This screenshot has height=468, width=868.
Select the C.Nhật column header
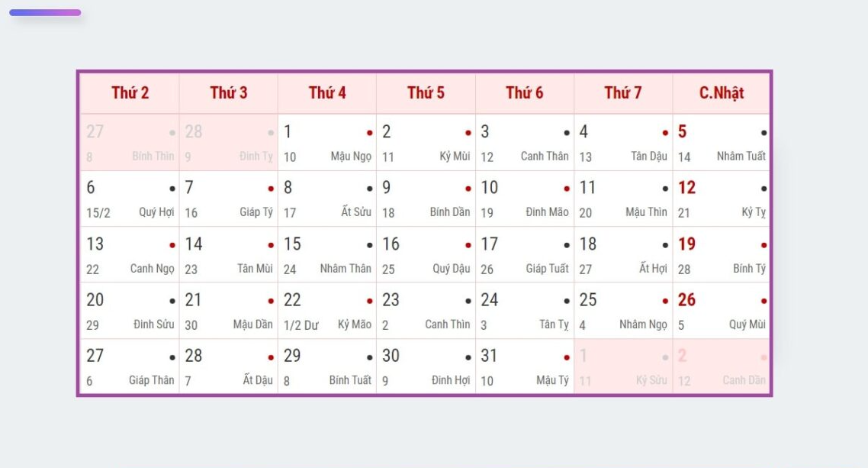pyautogui.click(x=722, y=93)
